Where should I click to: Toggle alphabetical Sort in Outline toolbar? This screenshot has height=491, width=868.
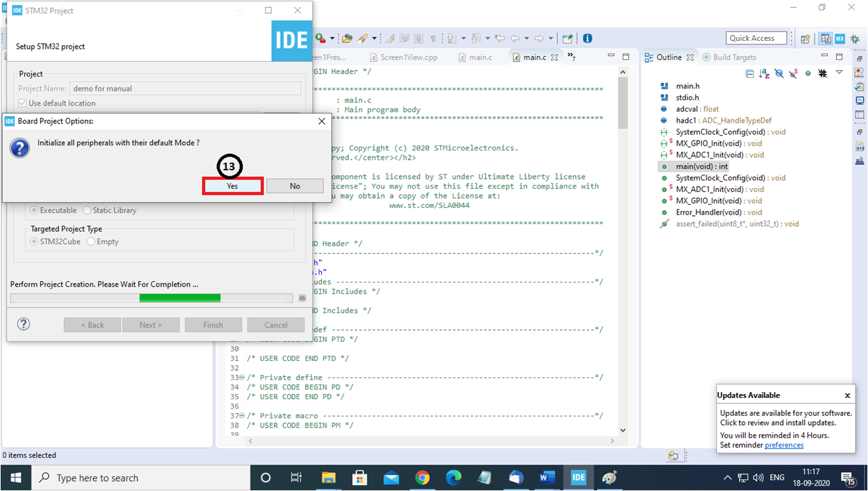click(764, 73)
